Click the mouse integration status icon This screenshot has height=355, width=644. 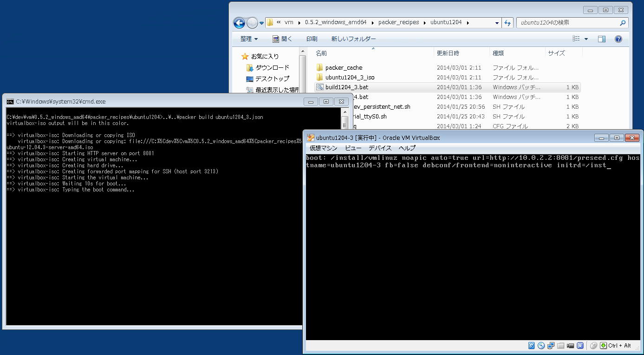pos(593,346)
